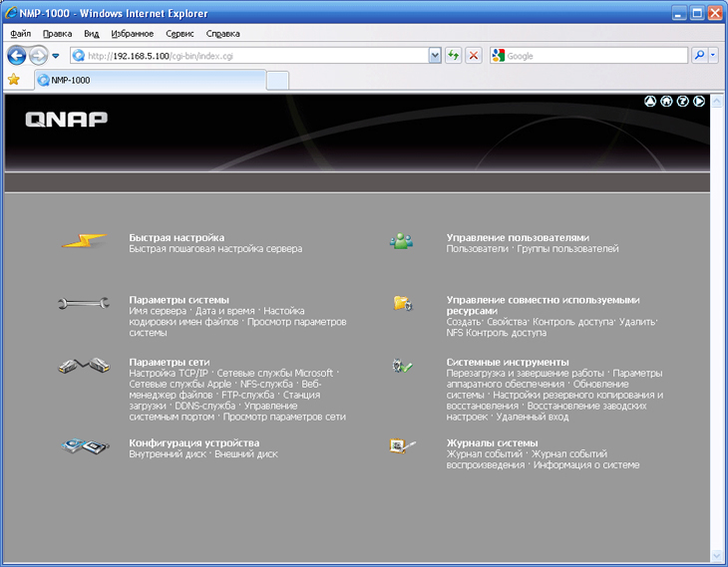Viewport: 728px width, 567px height.
Task: Click the shared folder icon for shared resources
Action: [x=402, y=303]
